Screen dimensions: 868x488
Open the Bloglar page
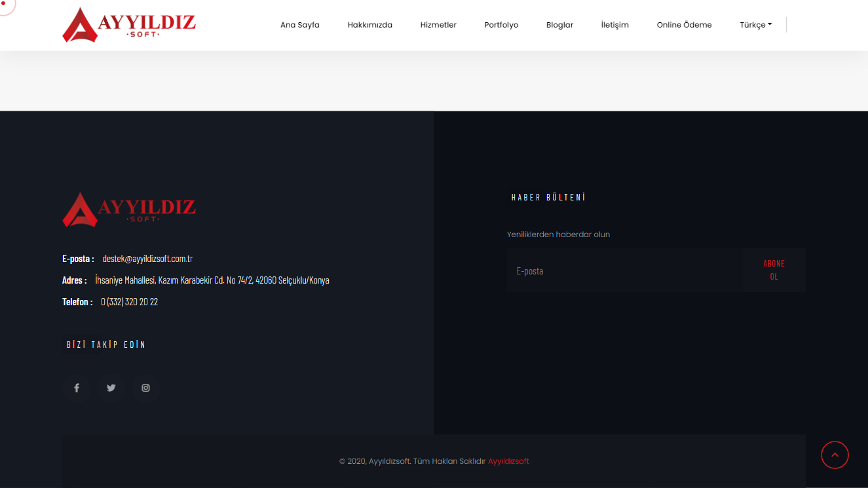[559, 25]
